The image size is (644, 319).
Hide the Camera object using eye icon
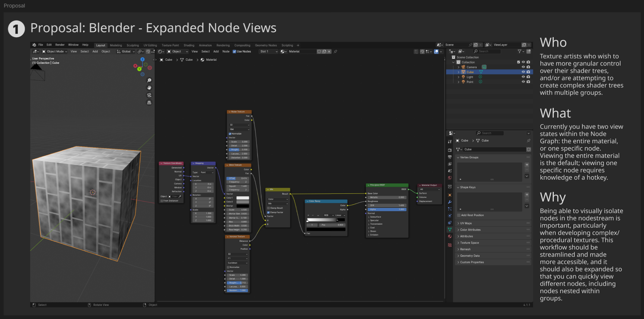coord(523,67)
